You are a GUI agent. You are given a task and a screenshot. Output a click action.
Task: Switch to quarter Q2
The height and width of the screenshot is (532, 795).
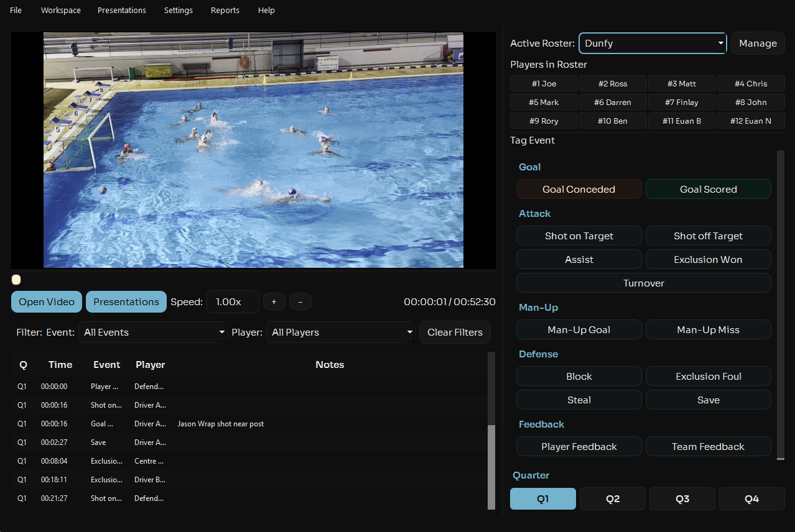point(612,498)
